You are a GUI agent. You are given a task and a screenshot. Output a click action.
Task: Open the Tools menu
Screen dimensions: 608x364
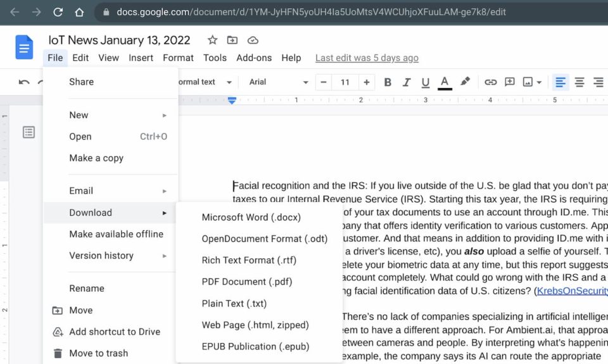215,58
